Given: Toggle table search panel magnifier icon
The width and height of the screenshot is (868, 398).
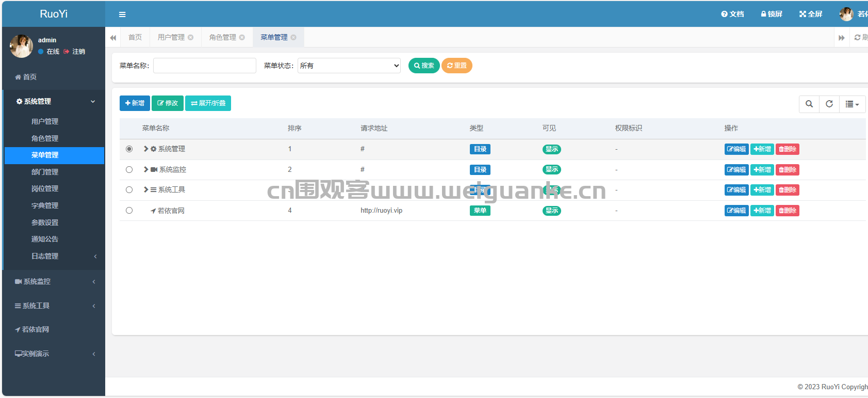Looking at the screenshot, I should click(809, 104).
